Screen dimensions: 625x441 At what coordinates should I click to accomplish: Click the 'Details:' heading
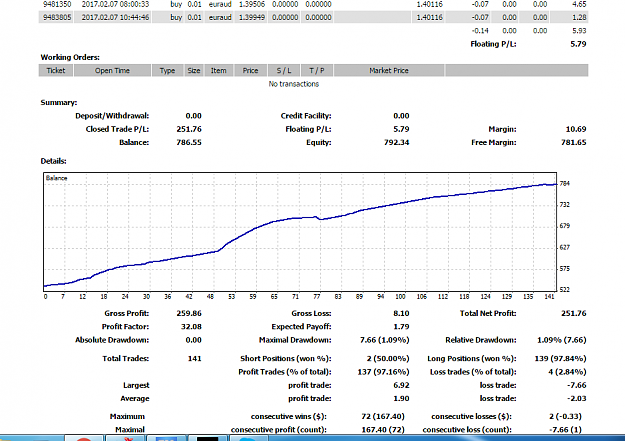click(53, 161)
